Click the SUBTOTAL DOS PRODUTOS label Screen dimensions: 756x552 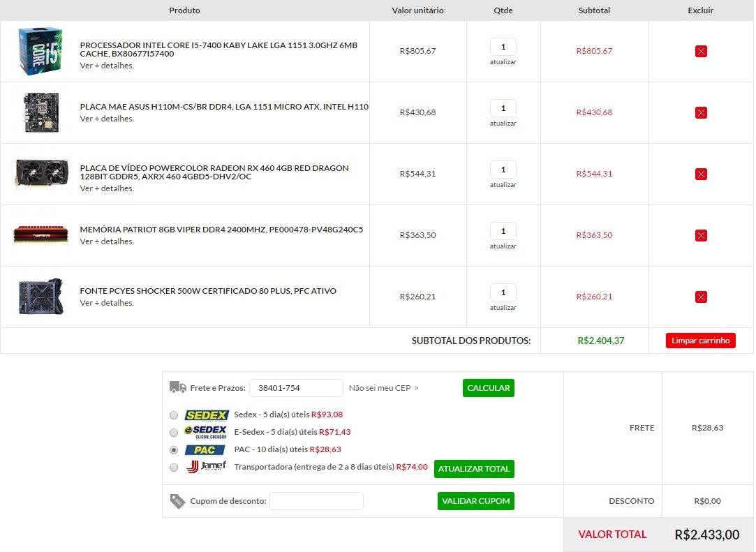tap(471, 341)
